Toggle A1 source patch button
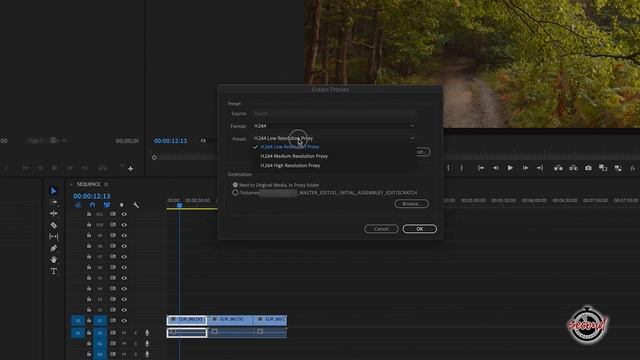This screenshot has height=360, width=640. click(x=78, y=333)
